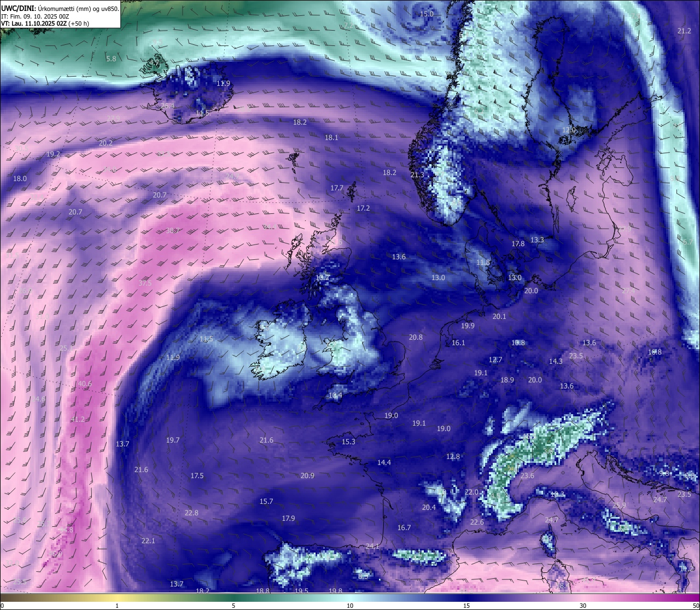
Task: Click the 16.1 value label
Action: (x=458, y=343)
